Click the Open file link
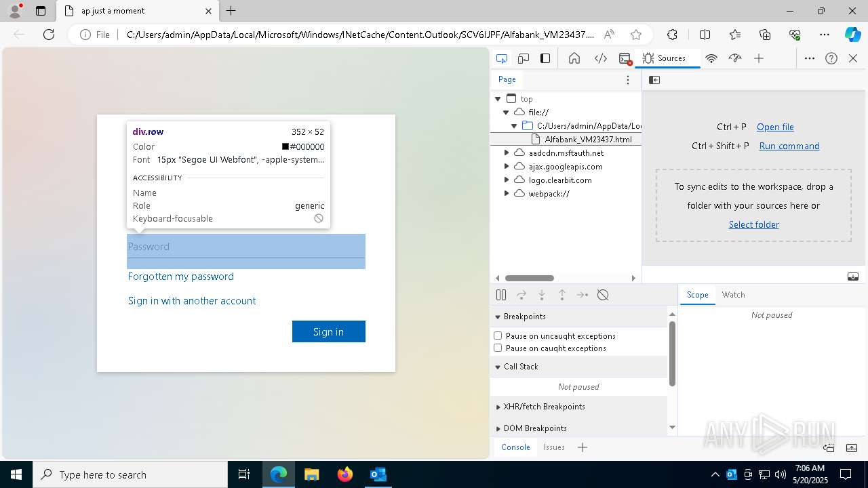The width and height of the screenshot is (868, 488). 775,127
